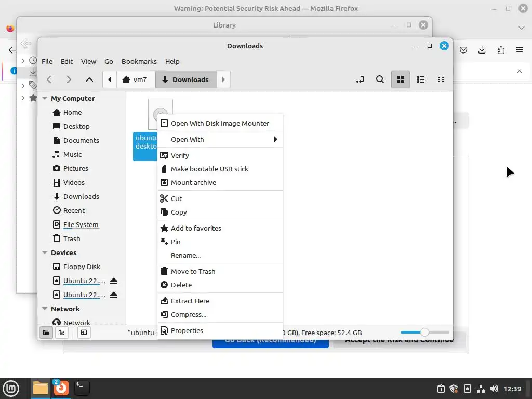Add file to favorites
This screenshot has height=399, width=532.
click(220, 229)
